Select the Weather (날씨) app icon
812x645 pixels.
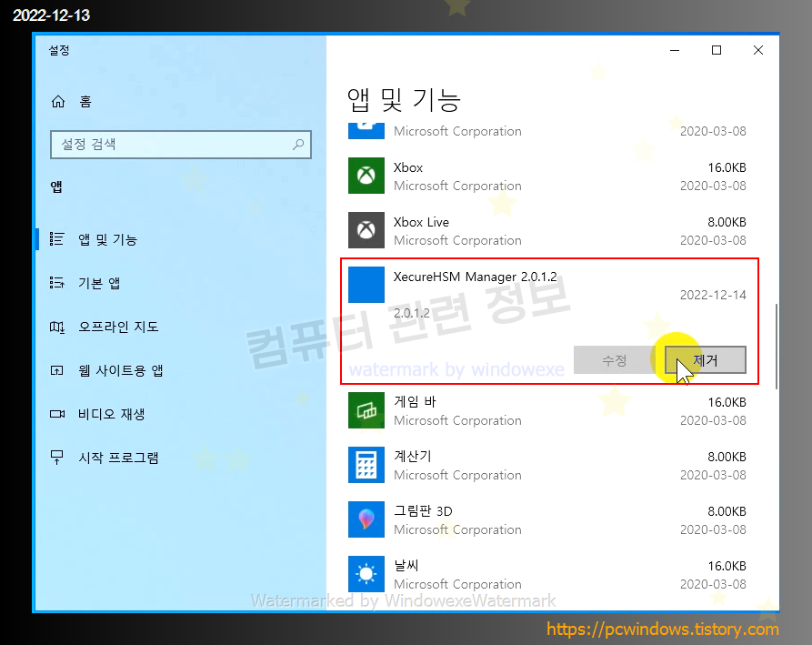pyautogui.click(x=366, y=573)
